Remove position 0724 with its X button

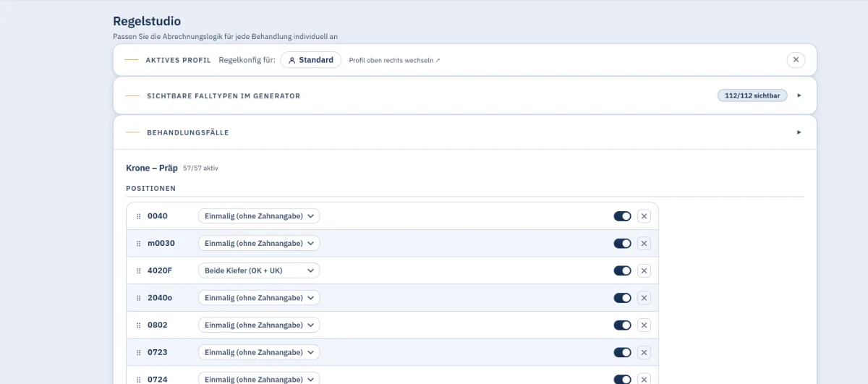[644, 380]
